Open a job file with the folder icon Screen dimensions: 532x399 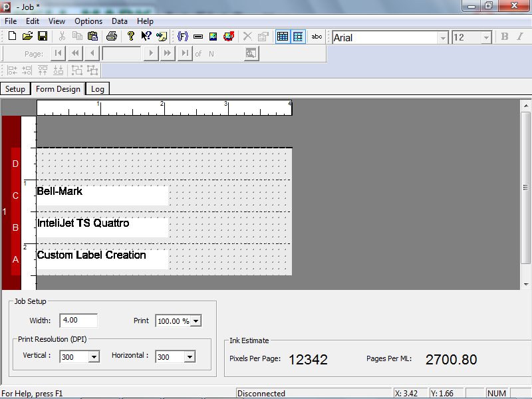pyautogui.click(x=27, y=36)
